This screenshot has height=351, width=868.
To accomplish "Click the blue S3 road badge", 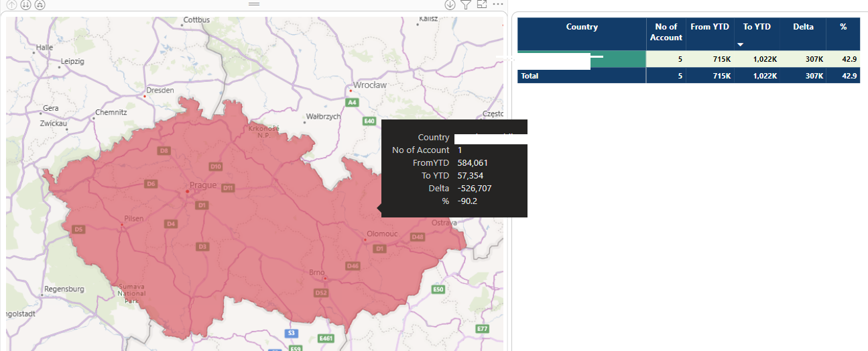I will click(x=291, y=333).
